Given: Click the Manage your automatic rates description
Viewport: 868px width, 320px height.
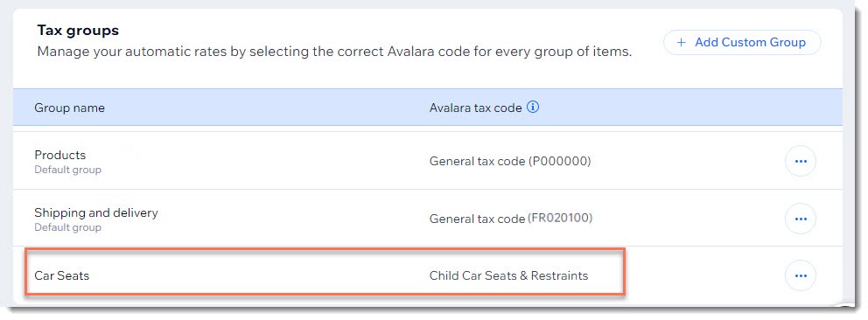Looking at the screenshot, I should pos(334,53).
